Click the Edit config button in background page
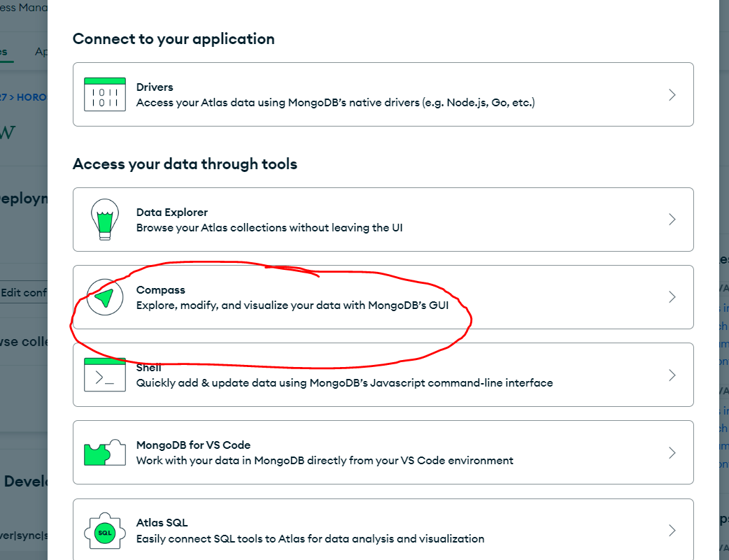The width and height of the screenshot is (729, 560). [23, 292]
